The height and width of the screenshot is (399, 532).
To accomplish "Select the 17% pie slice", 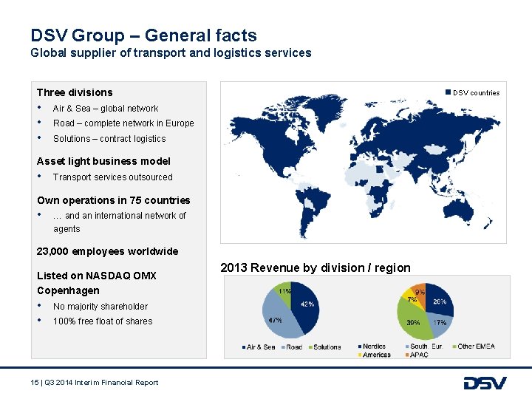I will tap(440, 324).
